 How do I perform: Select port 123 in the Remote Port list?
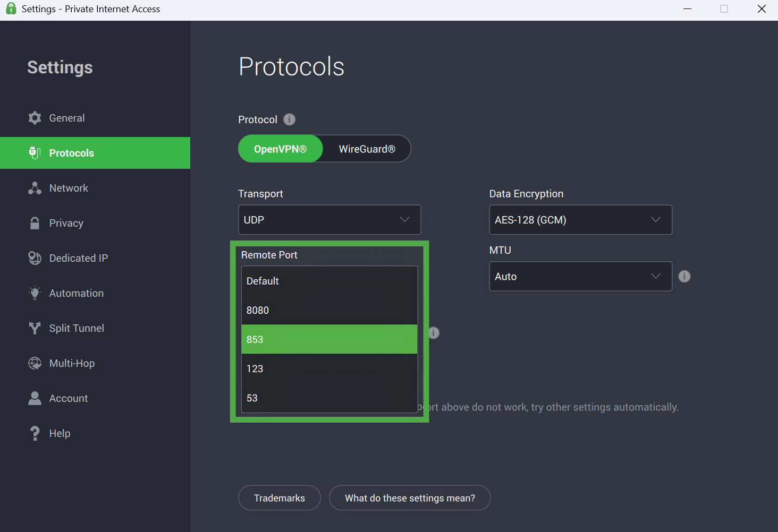click(x=329, y=368)
